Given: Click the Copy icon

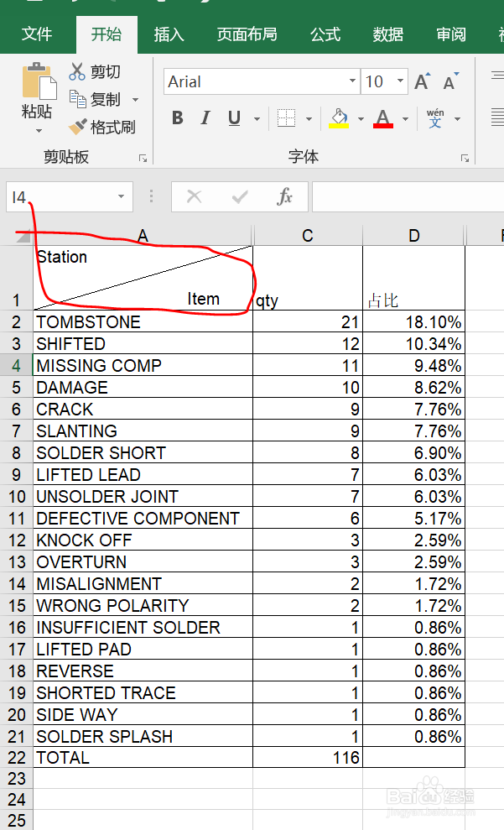Looking at the screenshot, I should click(x=78, y=99).
